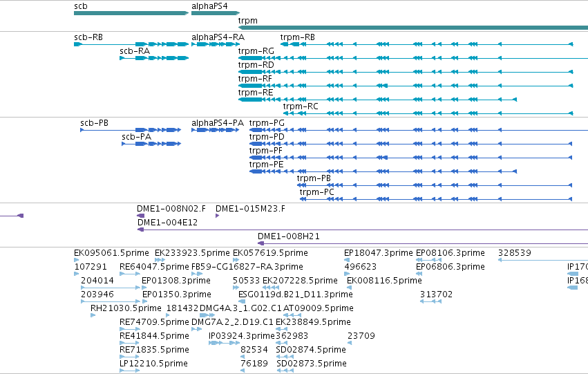Select clone DME1-015M23.F
This screenshot has width=588, height=374.
218,216
